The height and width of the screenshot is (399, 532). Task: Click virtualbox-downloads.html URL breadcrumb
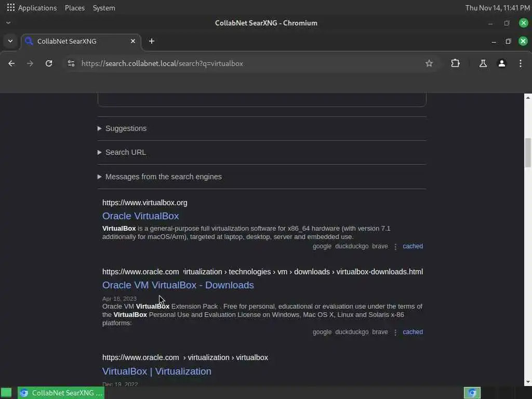click(380, 272)
